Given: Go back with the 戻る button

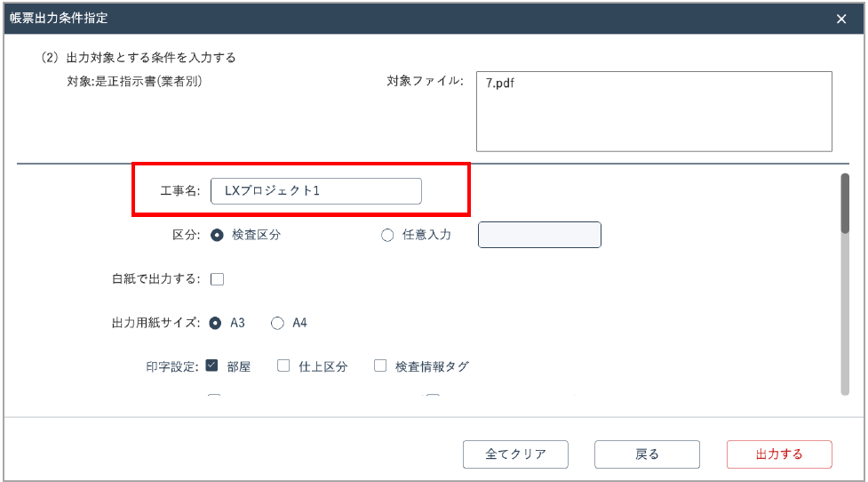Looking at the screenshot, I should (x=647, y=454).
